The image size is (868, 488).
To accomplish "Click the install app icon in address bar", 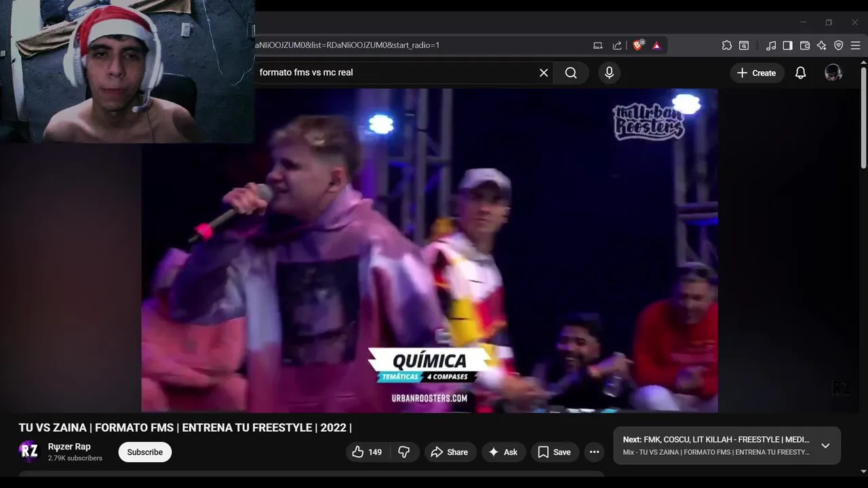I will tap(597, 45).
